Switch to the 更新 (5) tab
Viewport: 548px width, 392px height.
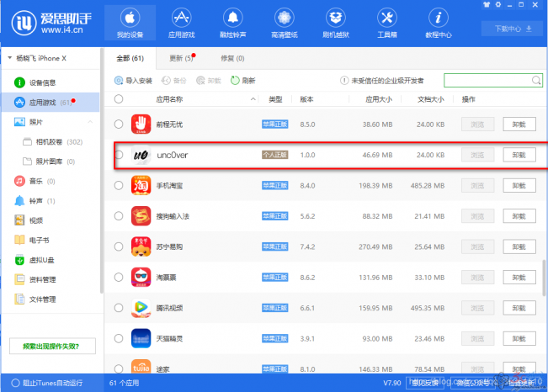tap(181, 58)
